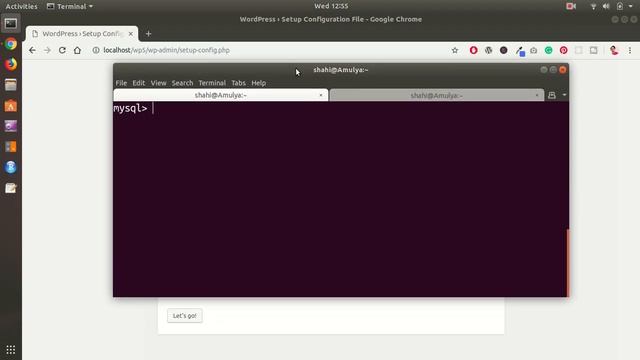
Task: Click the Let's go! button
Action: [184, 316]
